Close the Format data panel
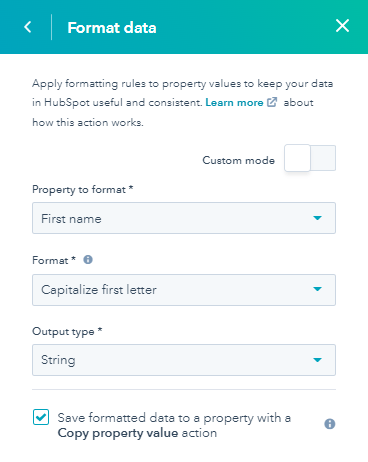 [342, 26]
